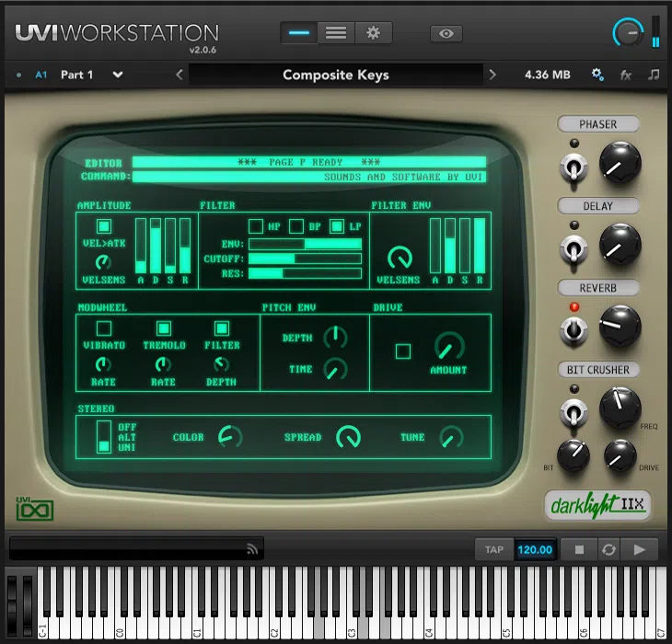The image size is (672, 644).
Task: Enable the Vibrato modwheel checkbox
Action: (104, 328)
